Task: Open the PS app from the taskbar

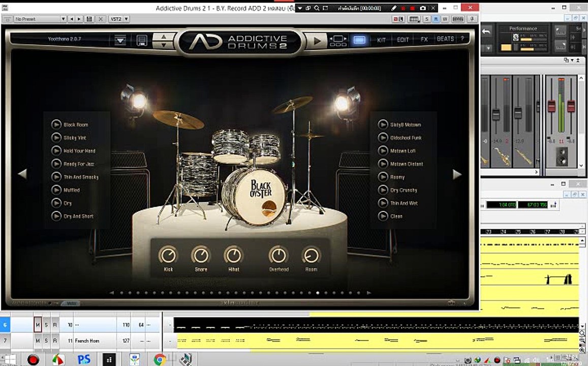Action: tap(83, 359)
